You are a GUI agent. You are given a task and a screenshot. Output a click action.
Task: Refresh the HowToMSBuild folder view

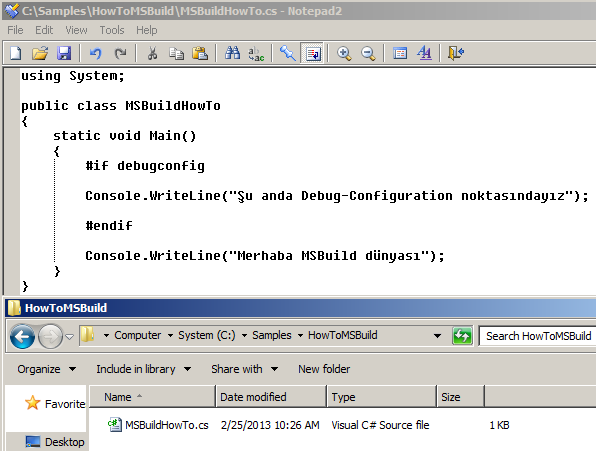coord(462,336)
